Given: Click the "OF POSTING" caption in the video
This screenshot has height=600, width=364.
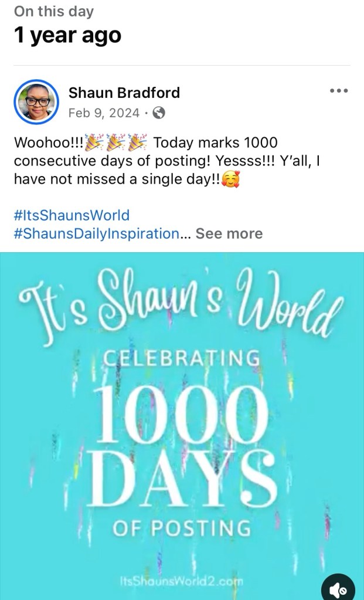Looking at the screenshot, I should (182, 530).
